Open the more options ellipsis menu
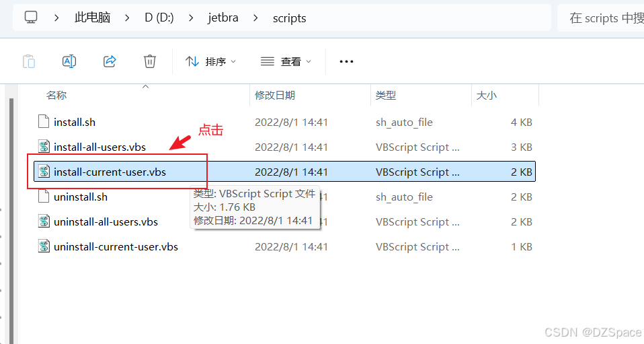644x344 pixels. click(x=346, y=62)
